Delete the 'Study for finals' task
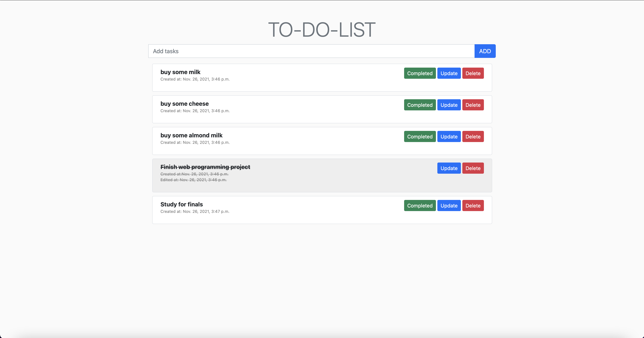 tap(473, 205)
